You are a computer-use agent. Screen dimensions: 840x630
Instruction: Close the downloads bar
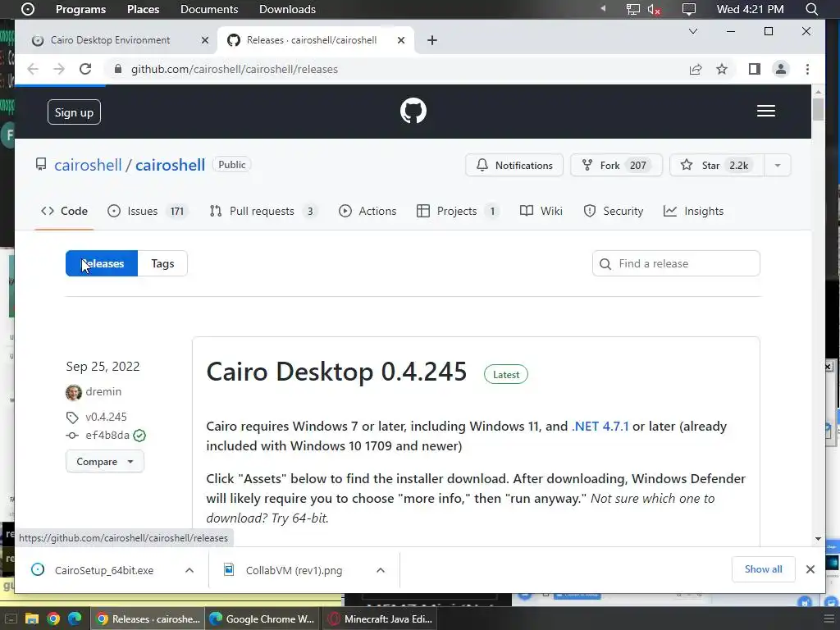(x=810, y=569)
